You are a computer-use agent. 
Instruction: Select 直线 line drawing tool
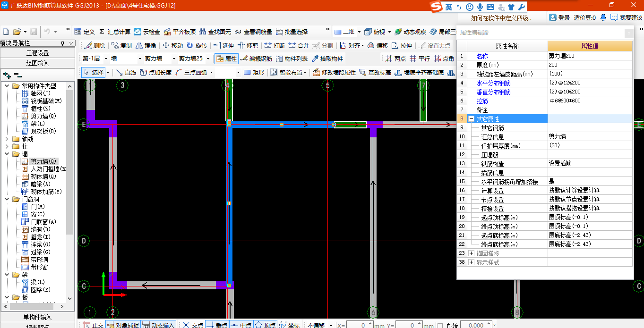point(126,73)
